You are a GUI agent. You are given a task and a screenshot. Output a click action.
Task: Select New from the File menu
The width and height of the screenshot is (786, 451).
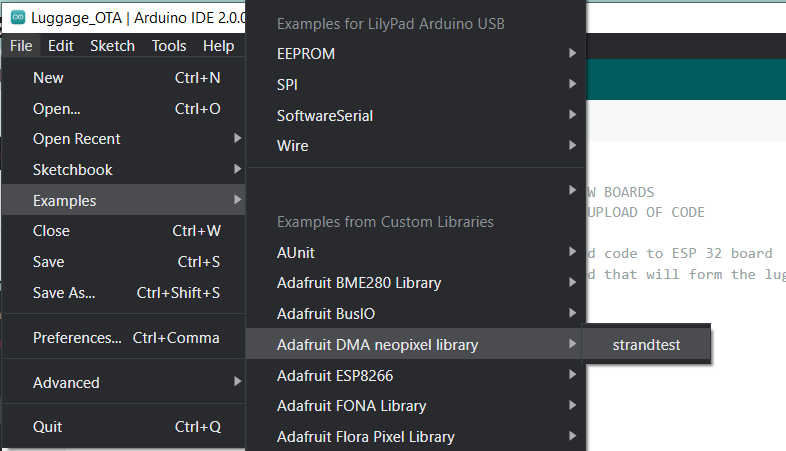pos(124,78)
